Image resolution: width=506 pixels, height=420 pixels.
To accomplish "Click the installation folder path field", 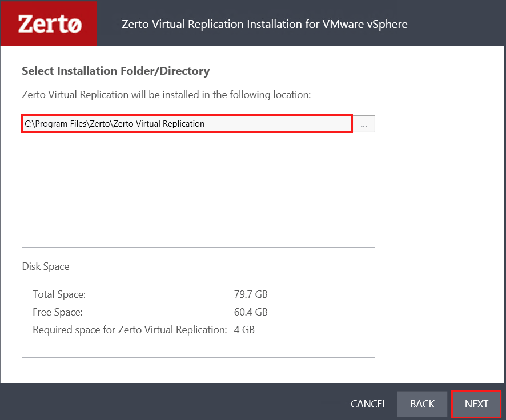I will tap(187, 124).
